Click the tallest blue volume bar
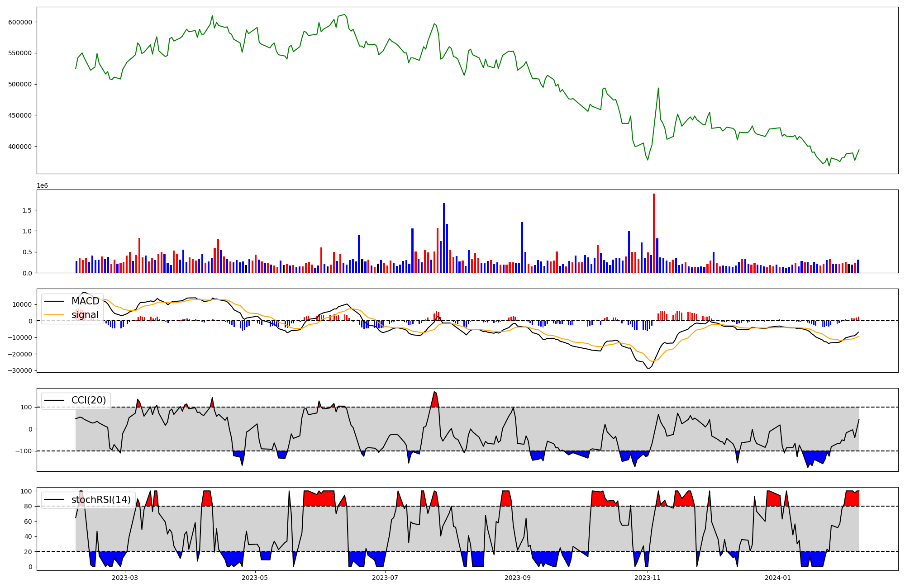The width and height of the screenshot is (905, 588). pyautogui.click(x=444, y=238)
